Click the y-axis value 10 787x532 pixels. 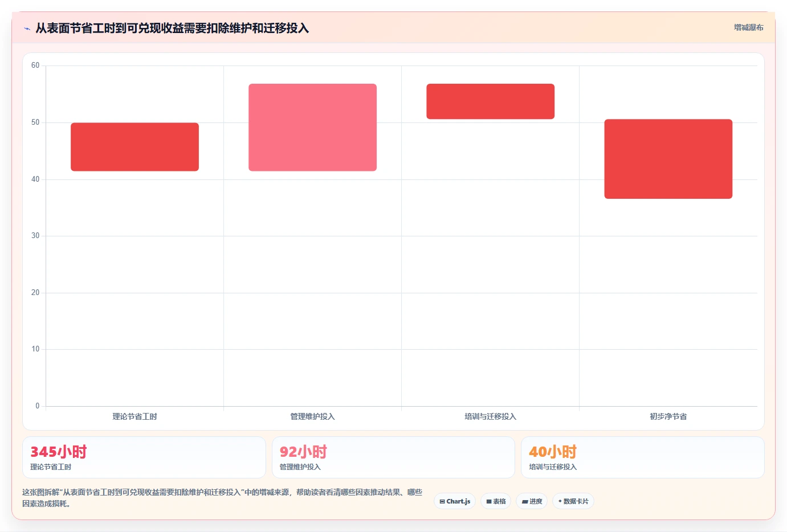[x=35, y=349]
